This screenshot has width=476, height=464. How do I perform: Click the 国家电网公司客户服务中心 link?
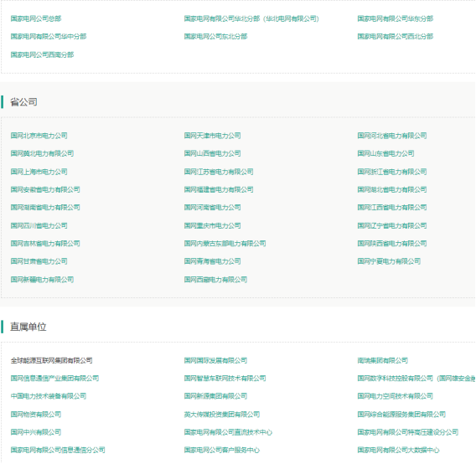click(222, 450)
